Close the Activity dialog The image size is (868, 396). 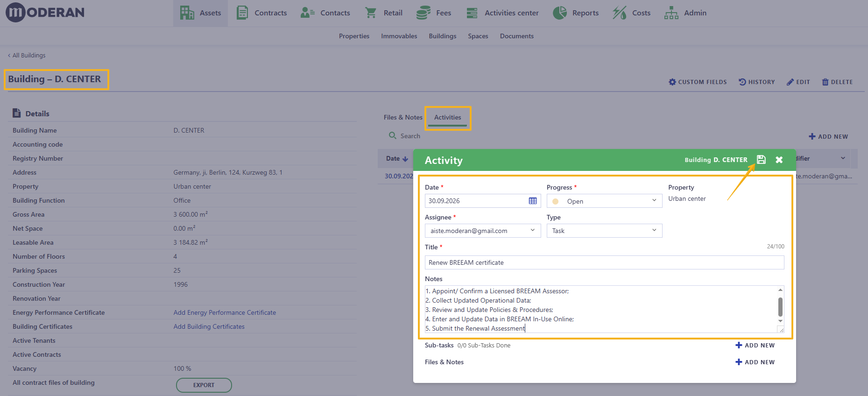(779, 160)
